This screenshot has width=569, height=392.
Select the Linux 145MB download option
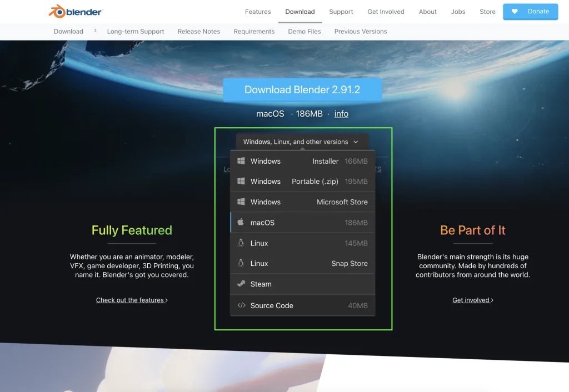click(x=303, y=243)
